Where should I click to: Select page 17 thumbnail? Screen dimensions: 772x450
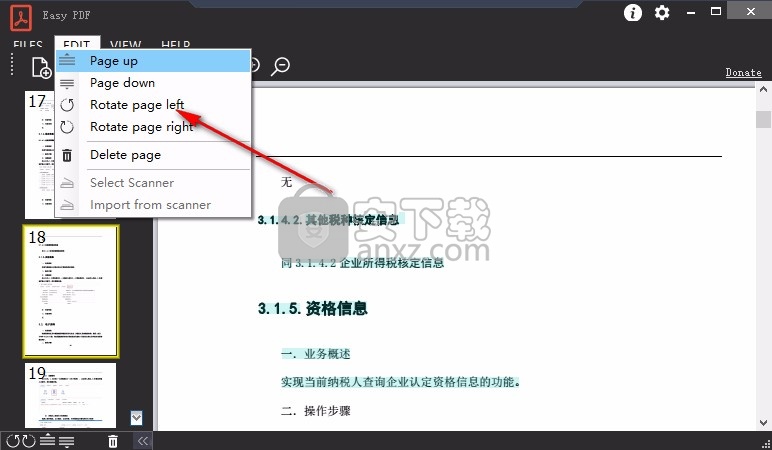coord(39,155)
